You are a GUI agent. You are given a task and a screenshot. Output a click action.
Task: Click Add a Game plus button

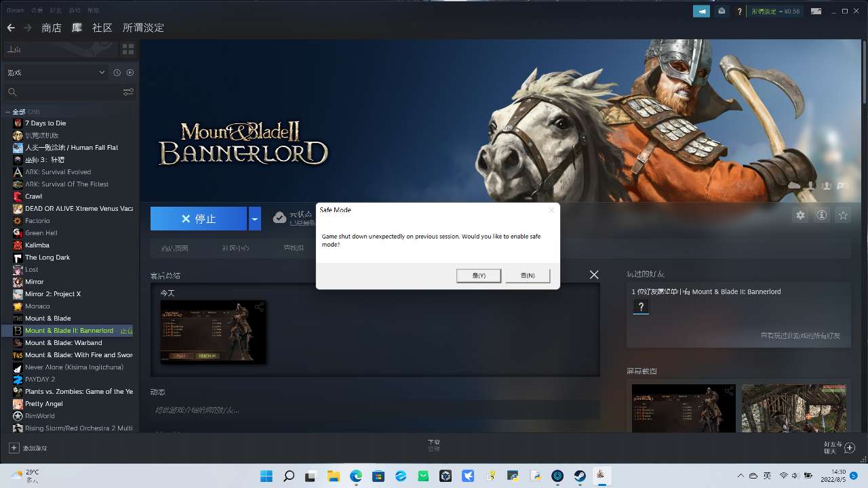point(14,448)
